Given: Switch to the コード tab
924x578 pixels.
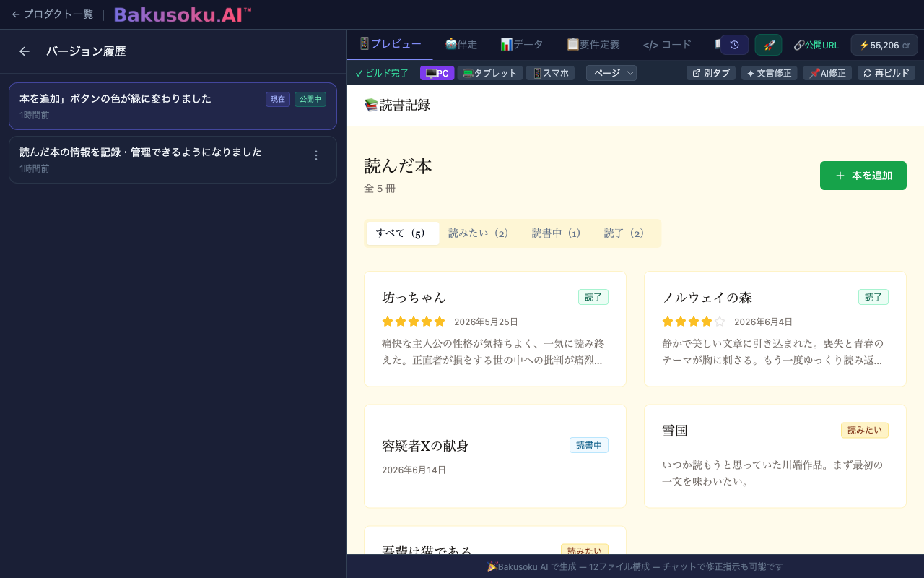Looking at the screenshot, I should [667, 44].
